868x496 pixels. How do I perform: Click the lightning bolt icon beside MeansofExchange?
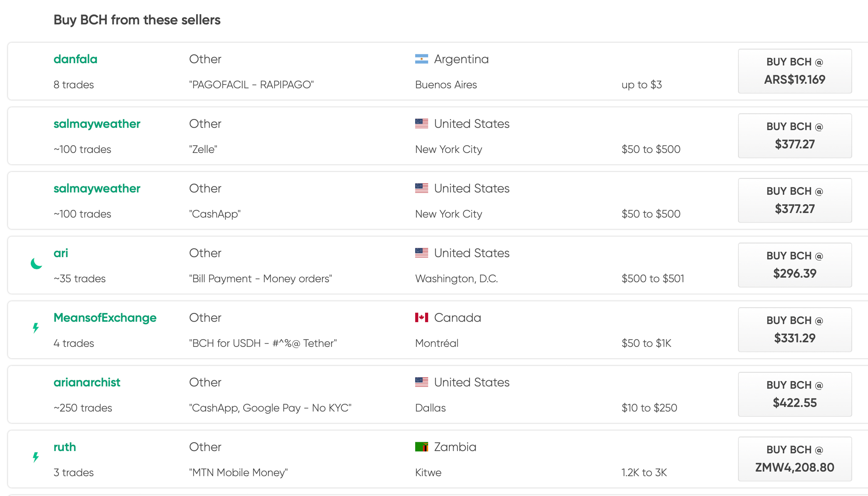click(36, 328)
